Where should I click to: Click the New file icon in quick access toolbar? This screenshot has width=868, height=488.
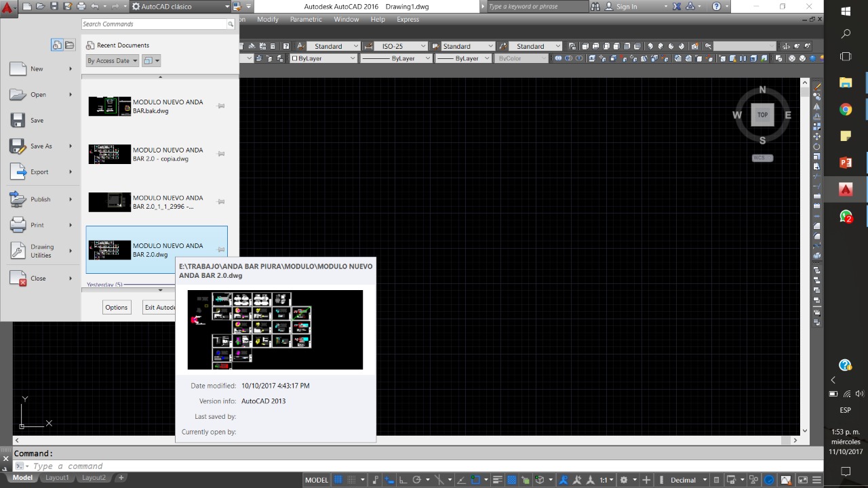tap(27, 6)
